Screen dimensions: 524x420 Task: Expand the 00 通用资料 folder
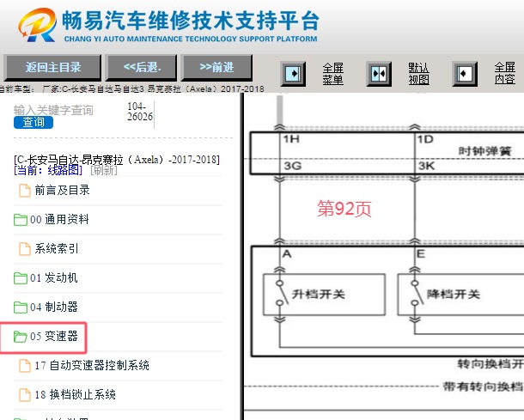(x=59, y=220)
